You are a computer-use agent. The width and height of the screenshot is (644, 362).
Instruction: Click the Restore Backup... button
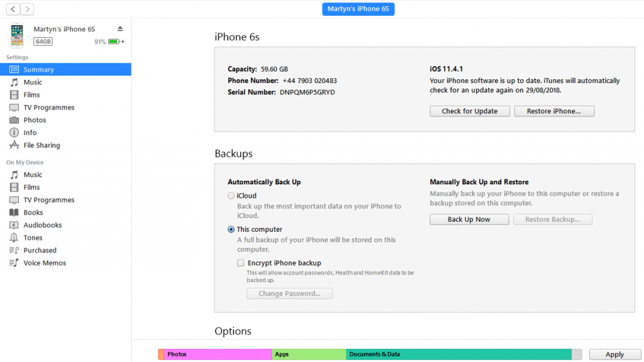click(552, 219)
